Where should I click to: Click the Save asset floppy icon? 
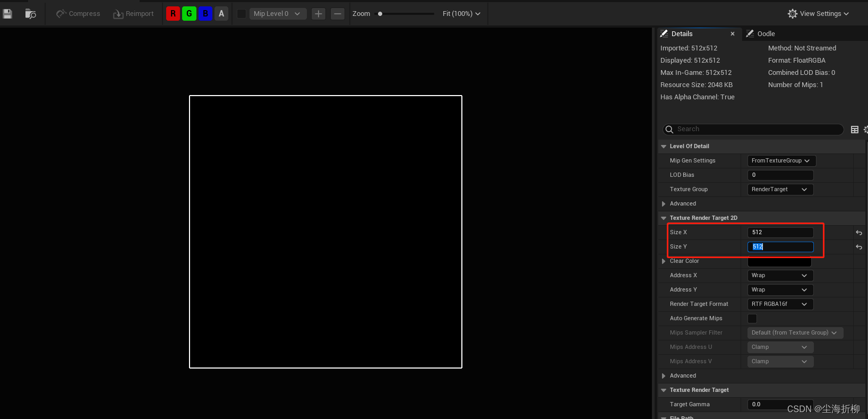click(x=7, y=14)
